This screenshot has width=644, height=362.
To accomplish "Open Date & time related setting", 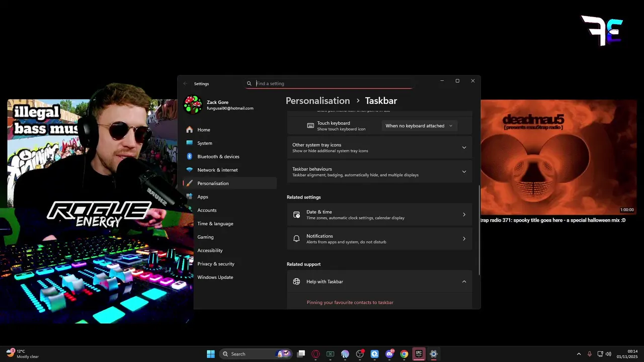I will [379, 215].
